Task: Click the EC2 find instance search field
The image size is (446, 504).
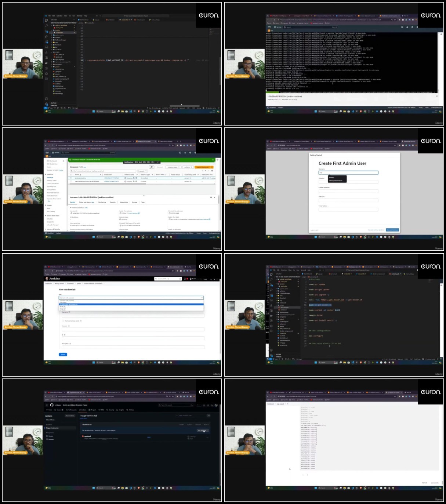Action: (103, 171)
